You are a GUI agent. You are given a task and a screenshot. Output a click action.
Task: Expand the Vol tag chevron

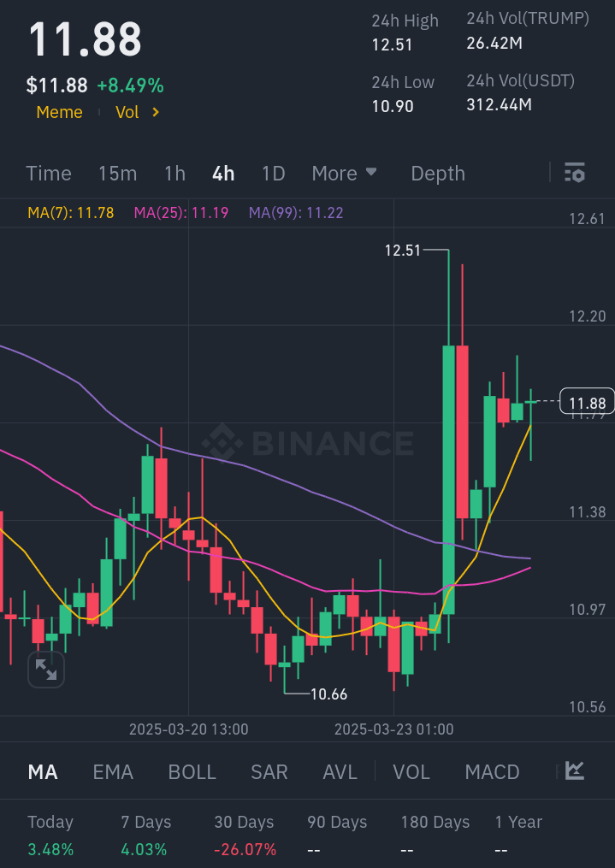coord(156,112)
